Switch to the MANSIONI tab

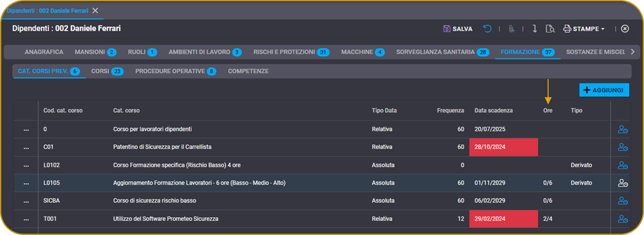tap(95, 52)
